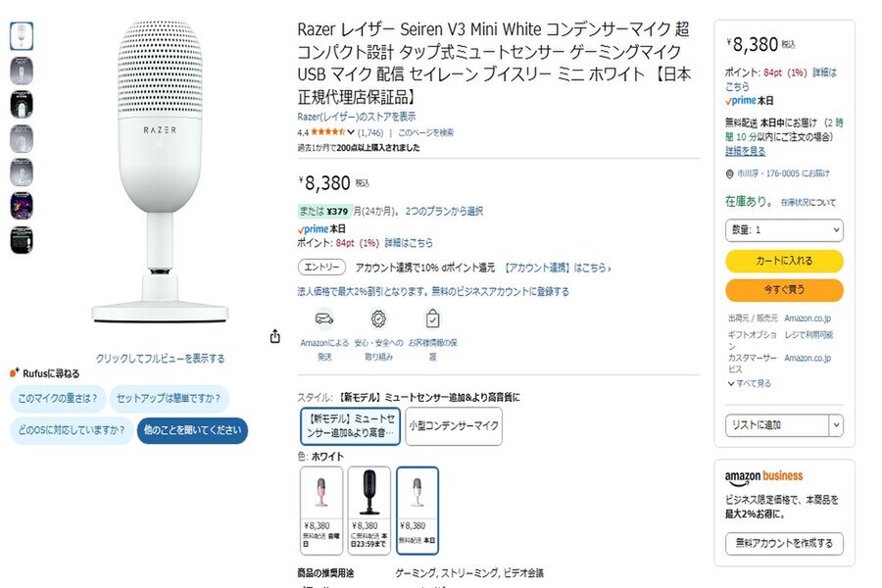This screenshot has width=882, height=588.
Task: Click the star rating icons
Action: click(326, 132)
